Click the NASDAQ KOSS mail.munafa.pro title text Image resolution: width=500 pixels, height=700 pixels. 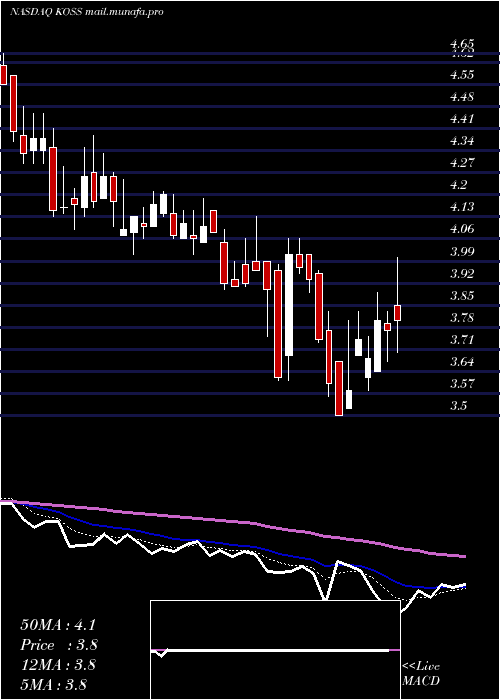(86, 12)
